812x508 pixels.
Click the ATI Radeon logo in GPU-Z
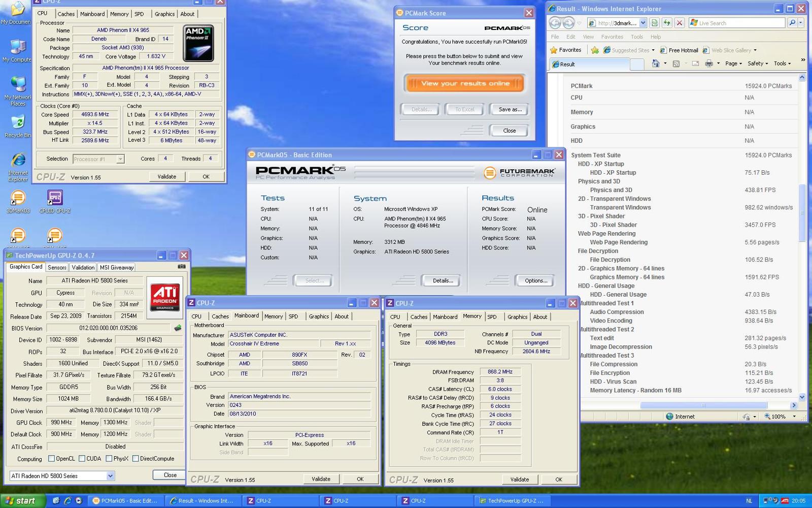click(165, 297)
